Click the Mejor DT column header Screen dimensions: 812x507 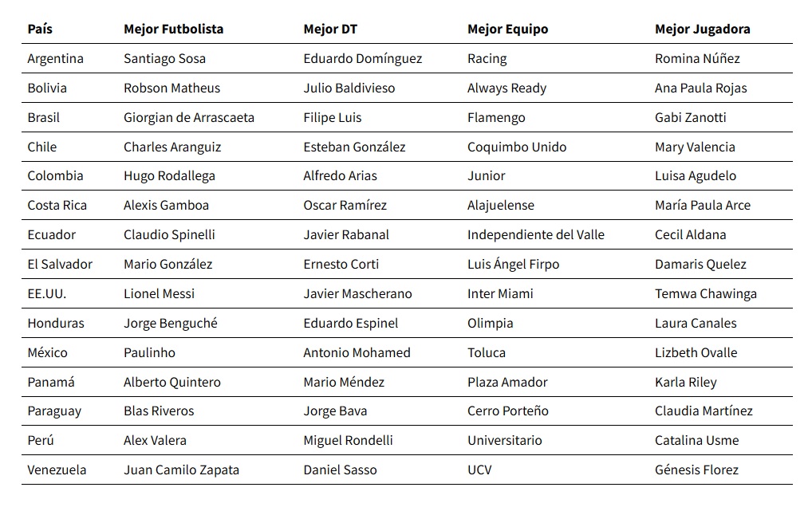point(330,29)
